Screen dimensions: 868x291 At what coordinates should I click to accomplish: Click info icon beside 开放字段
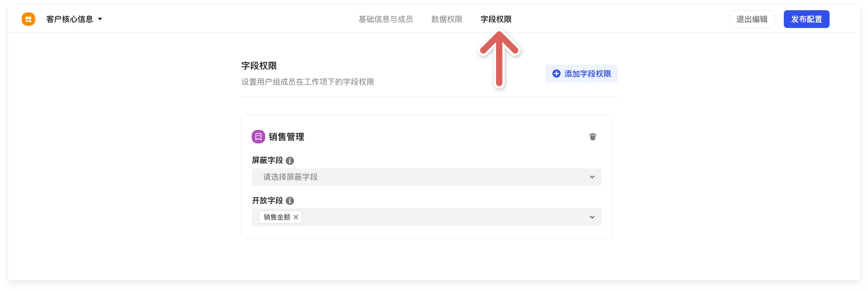[x=289, y=201]
